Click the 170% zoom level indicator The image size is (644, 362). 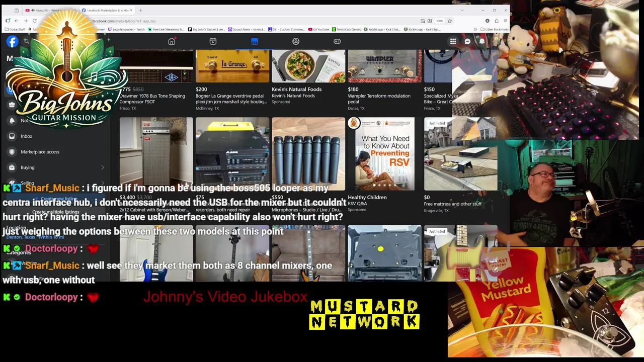click(x=439, y=21)
